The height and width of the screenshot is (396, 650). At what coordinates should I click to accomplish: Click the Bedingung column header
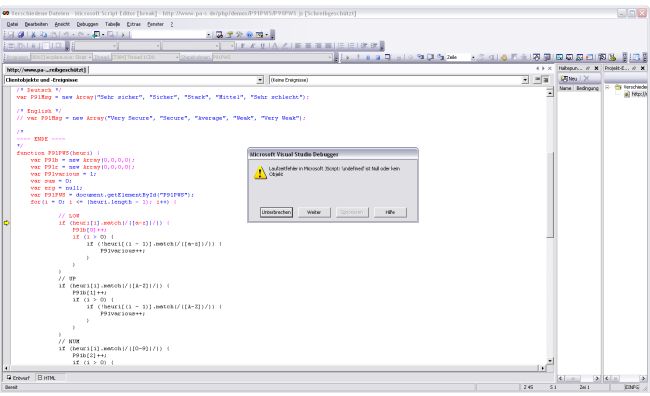pos(587,88)
